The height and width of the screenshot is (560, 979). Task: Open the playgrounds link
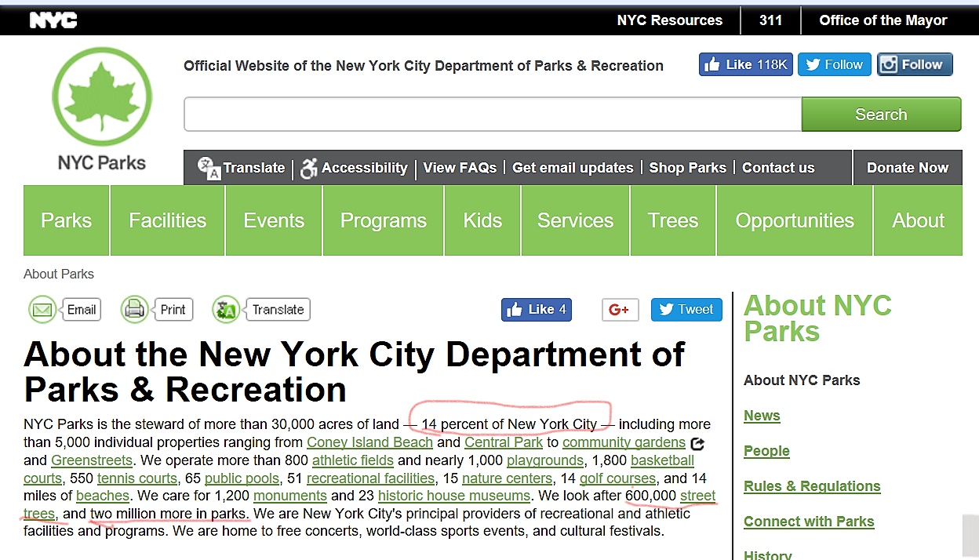tap(545, 461)
